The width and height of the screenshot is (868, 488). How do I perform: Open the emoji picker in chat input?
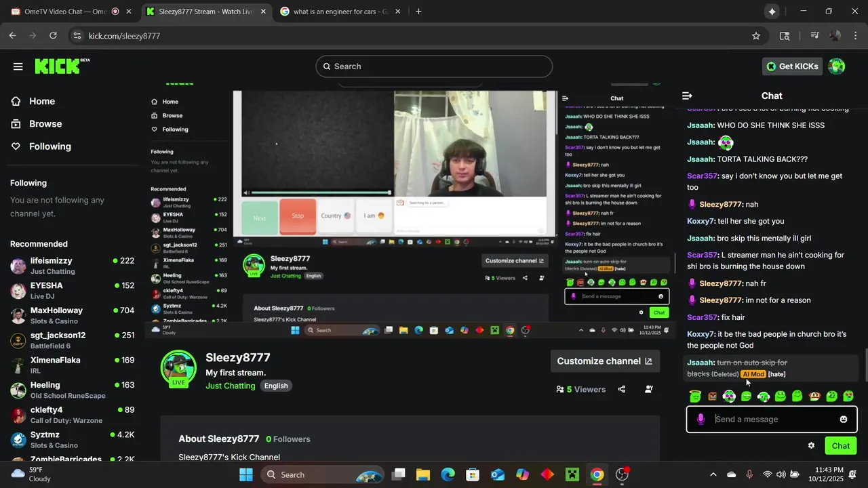(x=844, y=420)
